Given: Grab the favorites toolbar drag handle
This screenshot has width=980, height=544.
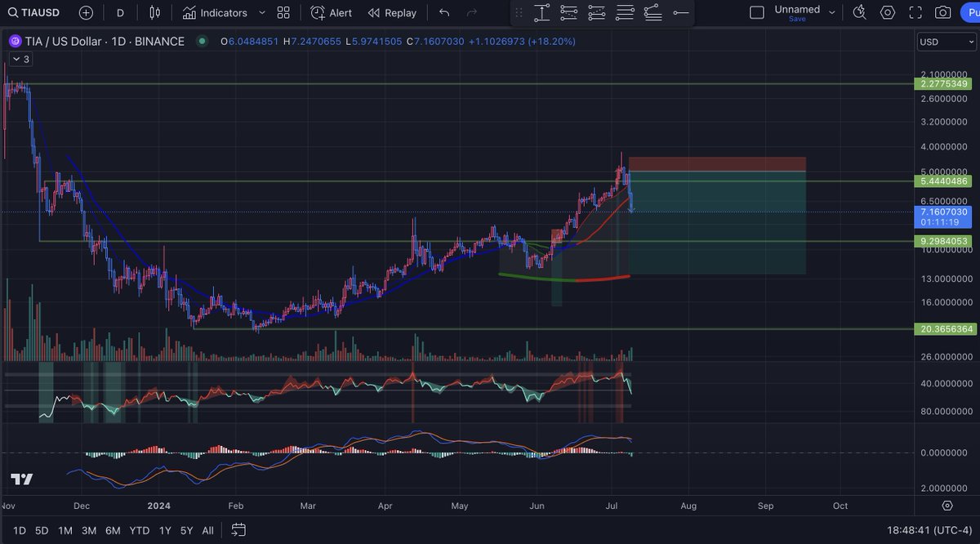Looking at the screenshot, I should 519,13.
